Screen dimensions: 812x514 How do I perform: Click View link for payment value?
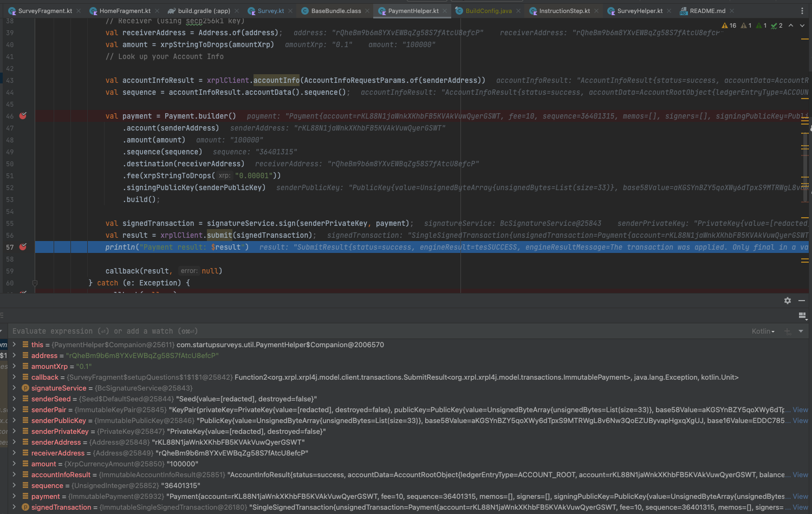click(800, 497)
